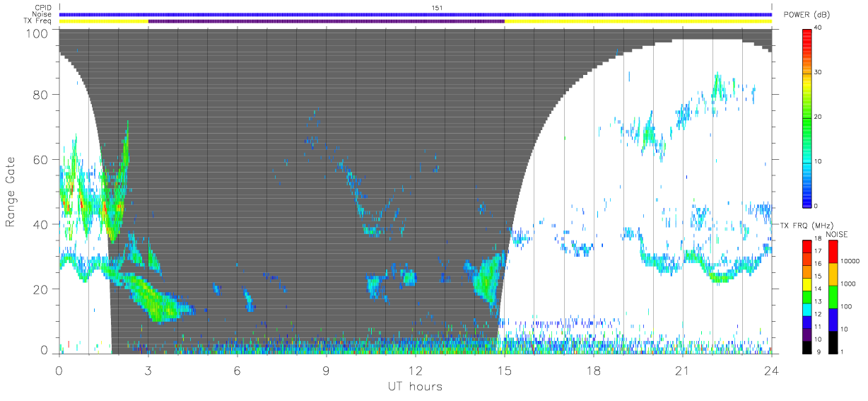Click the purple swatch in TX FRQ legend
The width and height of the screenshot is (868, 401).
pyautogui.click(x=807, y=335)
